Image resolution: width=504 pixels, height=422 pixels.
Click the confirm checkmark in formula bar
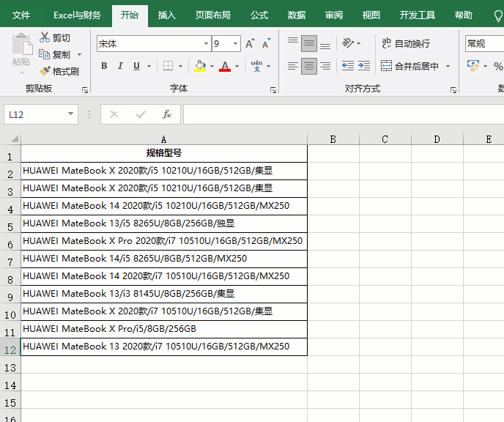point(141,114)
